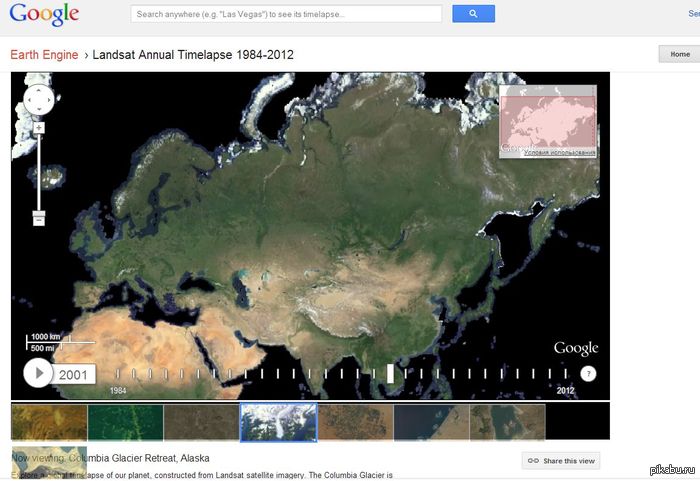Open the Google logo homepage link
Viewport: 700px width, 481px height.
tap(44, 14)
